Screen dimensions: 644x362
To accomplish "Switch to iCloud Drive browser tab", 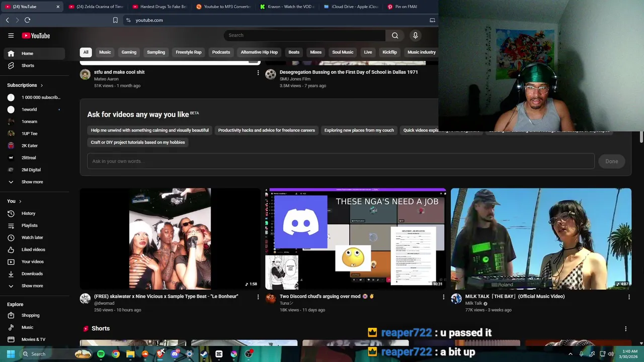I will (x=351, y=7).
